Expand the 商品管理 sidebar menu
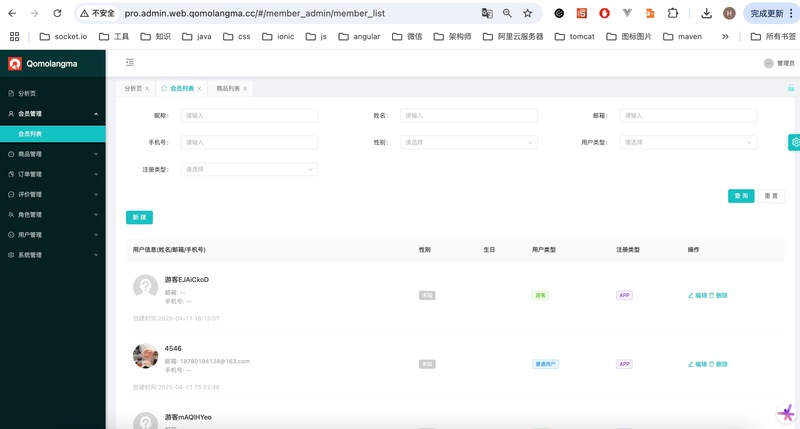Screen dimensions: 800x429 click(x=96, y=154)
